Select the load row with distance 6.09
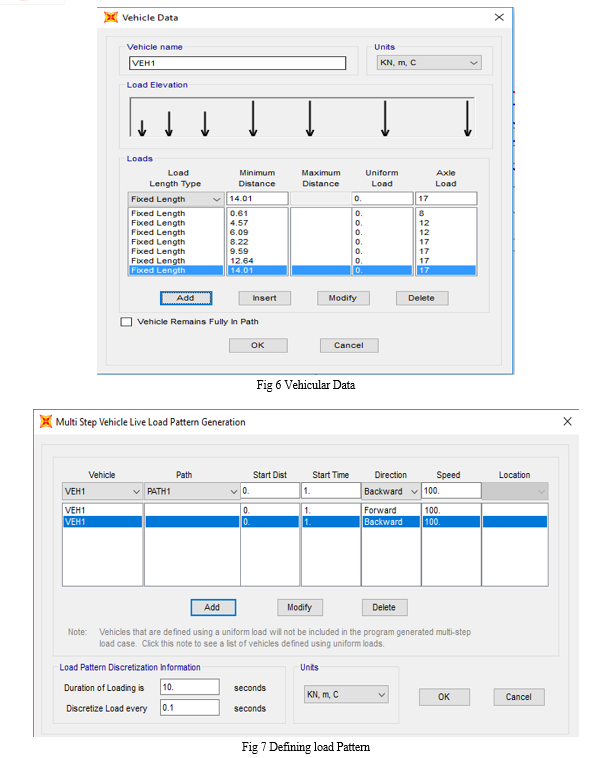This screenshot has height=758, width=609. coord(302,232)
